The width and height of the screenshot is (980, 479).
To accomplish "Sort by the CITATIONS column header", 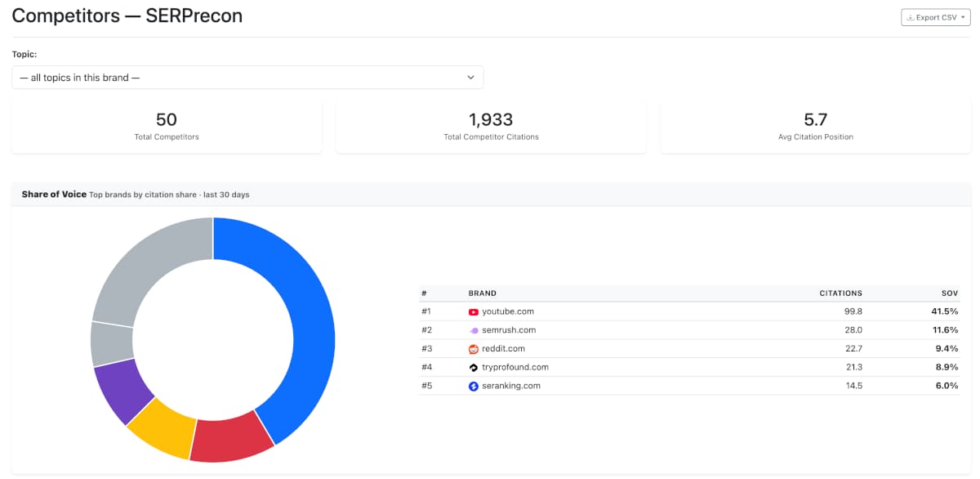I will tap(840, 293).
